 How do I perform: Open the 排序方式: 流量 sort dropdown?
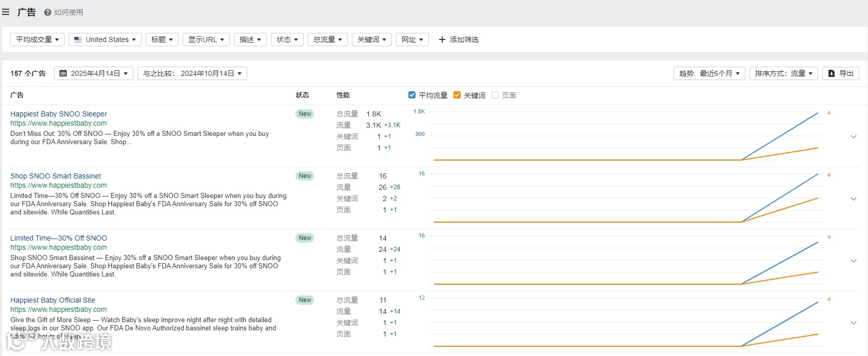(783, 73)
